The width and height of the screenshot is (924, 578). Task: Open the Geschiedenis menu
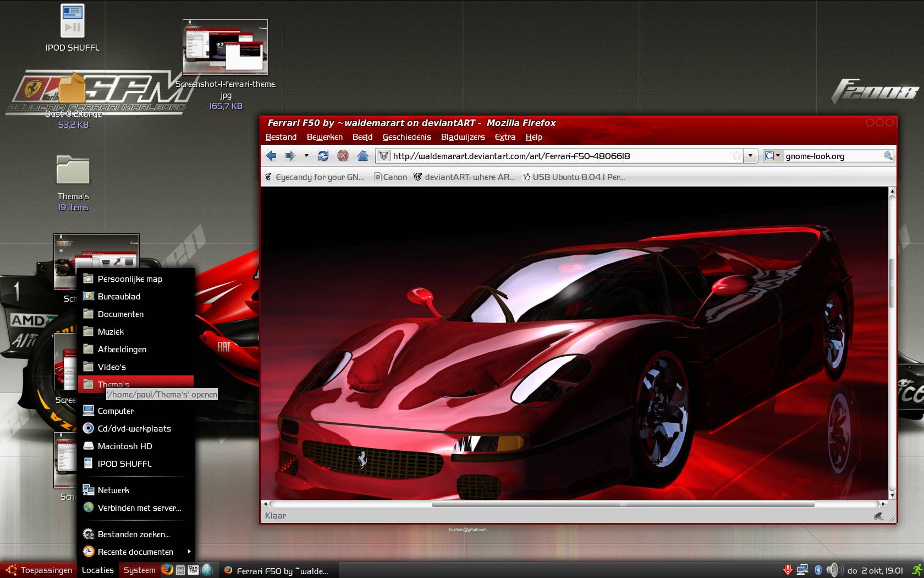point(406,137)
